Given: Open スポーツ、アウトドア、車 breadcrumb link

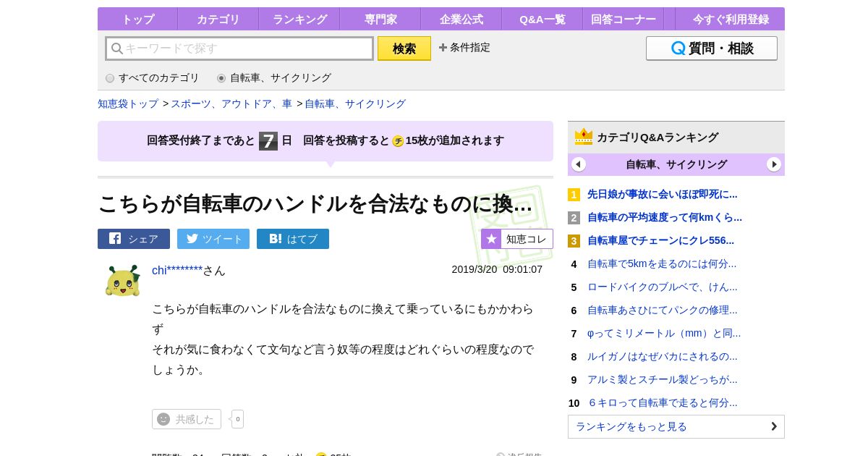Looking at the screenshot, I should coord(231,104).
